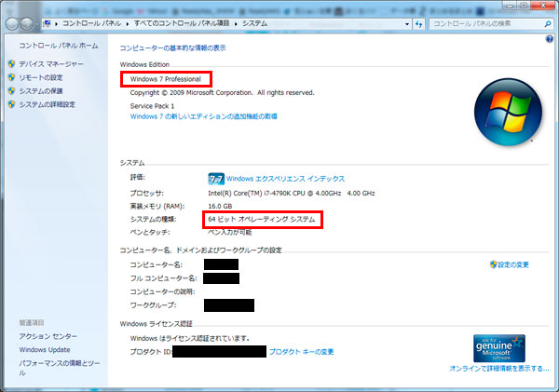Click the コントロール パネル breadcrumb segment

tap(92, 23)
